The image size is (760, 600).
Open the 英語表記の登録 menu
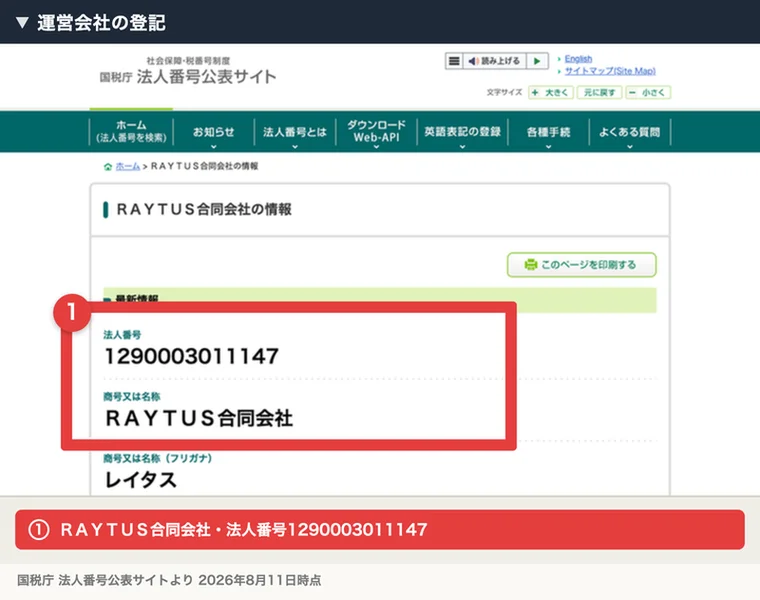click(x=462, y=132)
